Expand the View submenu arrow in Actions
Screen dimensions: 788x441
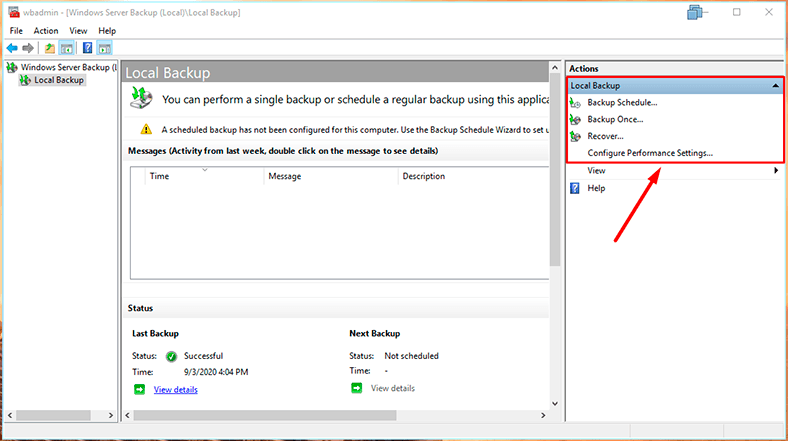point(776,170)
